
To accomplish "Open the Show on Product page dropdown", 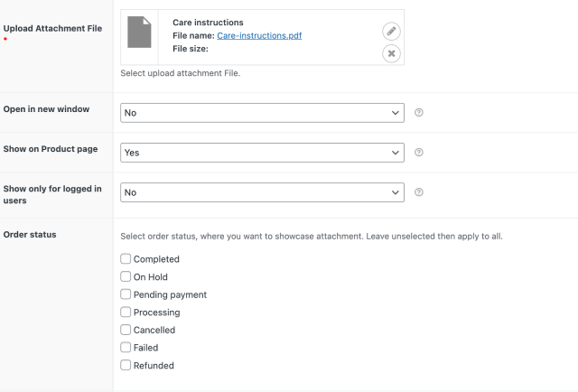I will click(x=262, y=153).
